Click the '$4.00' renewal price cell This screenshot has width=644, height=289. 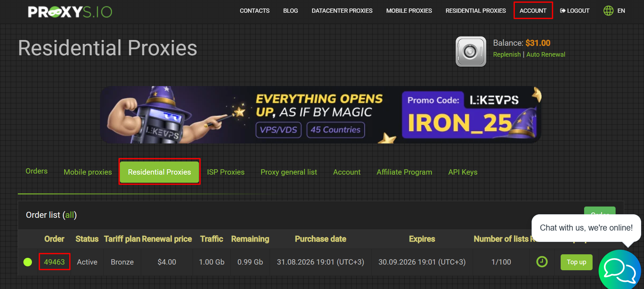tap(167, 262)
